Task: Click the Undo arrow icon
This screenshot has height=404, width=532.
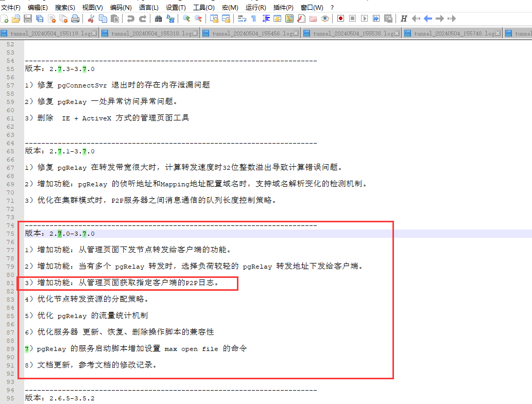Action: click(x=130, y=19)
